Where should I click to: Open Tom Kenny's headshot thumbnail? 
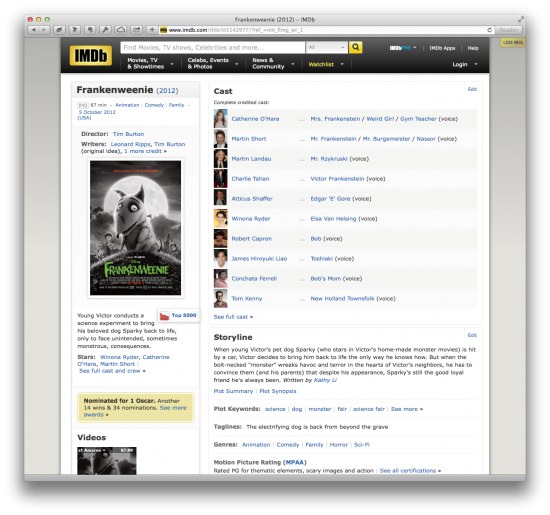pyautogui.click(x=221, y=299)
